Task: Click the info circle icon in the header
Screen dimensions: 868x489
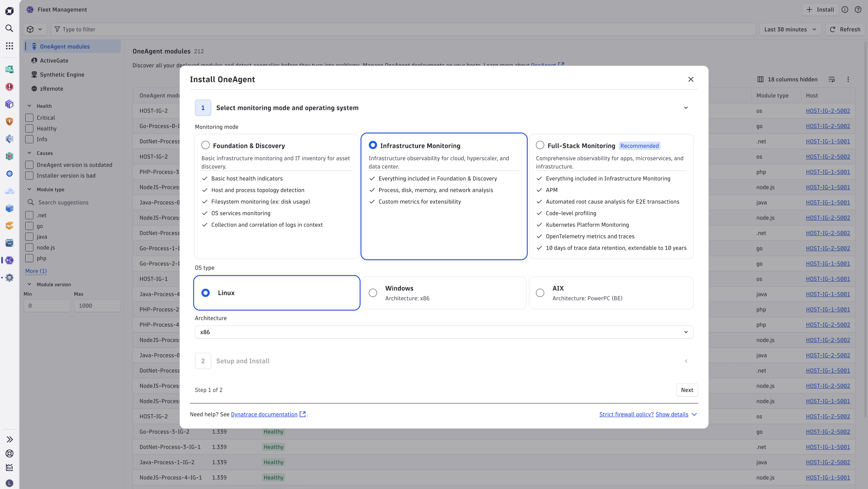Action: 845,10
